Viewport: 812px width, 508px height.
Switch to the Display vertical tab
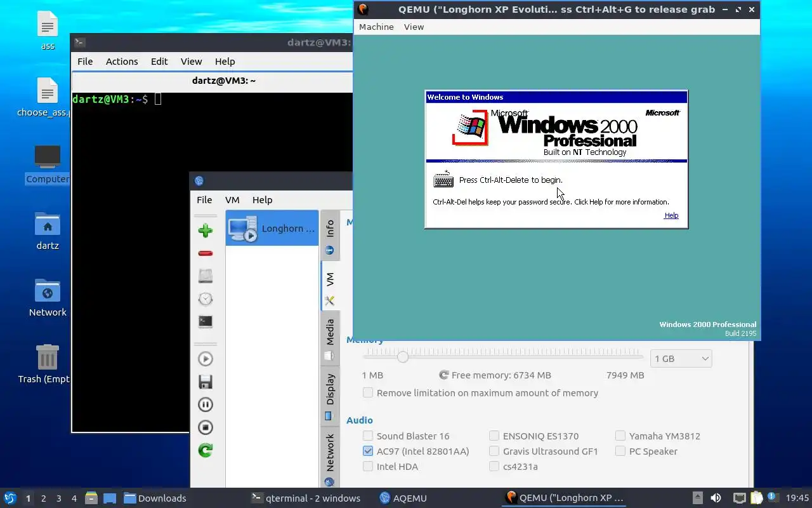[330, 395]
